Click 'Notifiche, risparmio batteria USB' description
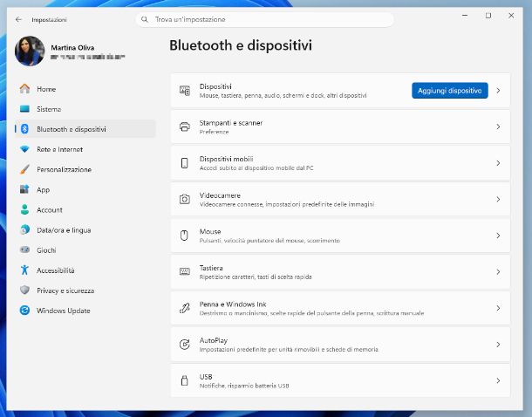 point(244,386)
